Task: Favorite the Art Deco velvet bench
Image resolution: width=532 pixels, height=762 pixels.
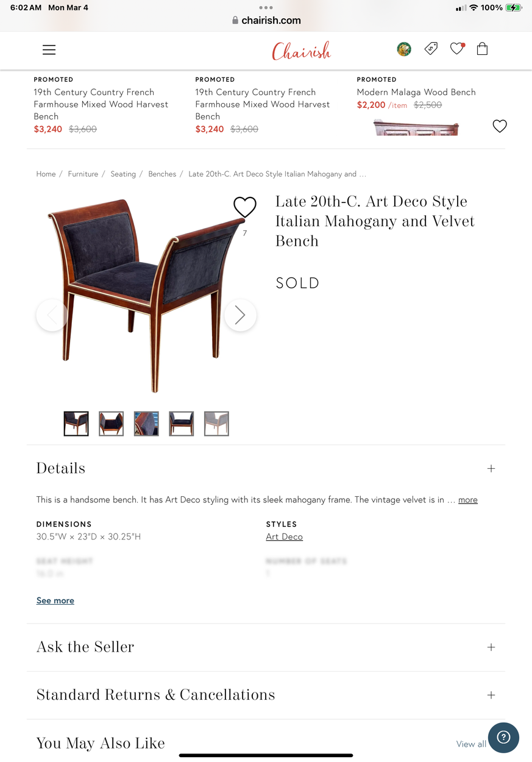Action: pos(245,207)
